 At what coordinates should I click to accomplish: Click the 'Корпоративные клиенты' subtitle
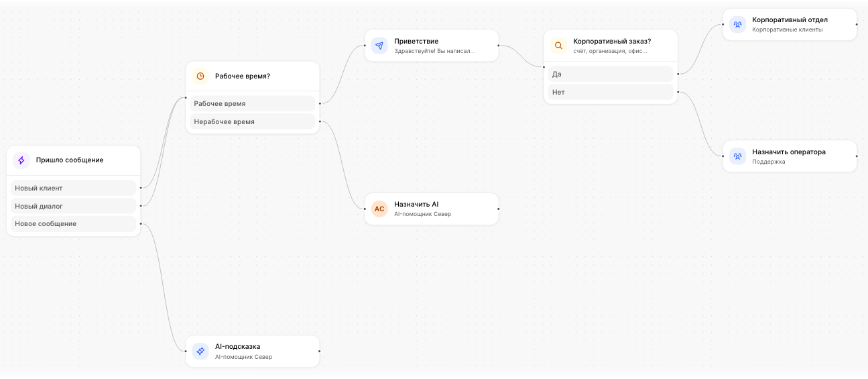(787, 30)
